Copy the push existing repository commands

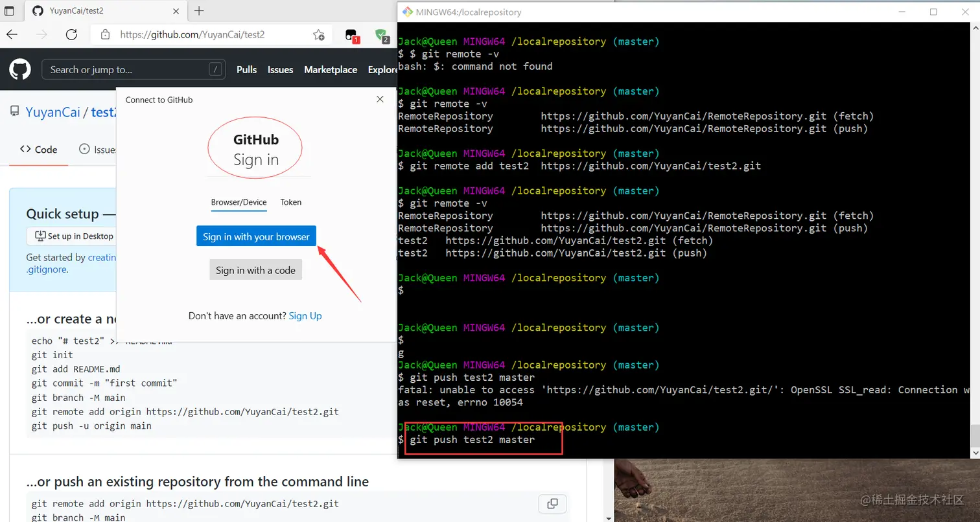pyautogui.click(x=552, y=503)
